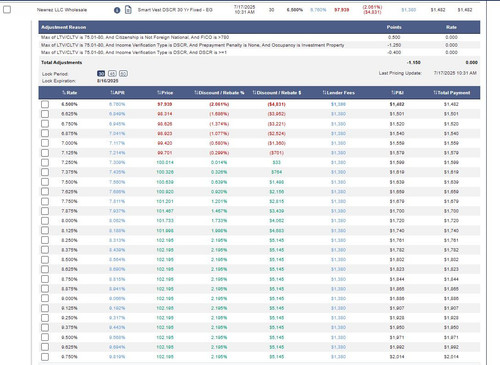Viewport: 500px width, 365px height.
Task: Open the document icon next to Smart Vest DSCR
Action: 128,10
